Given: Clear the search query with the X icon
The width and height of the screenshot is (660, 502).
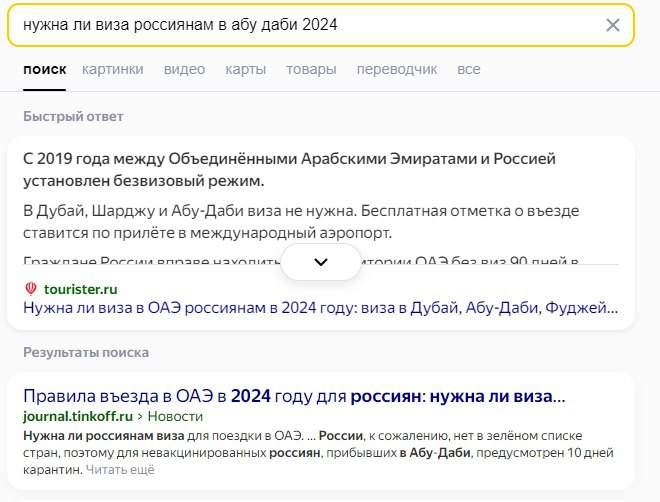Looking at the screenshot, I should click(613, 25).
